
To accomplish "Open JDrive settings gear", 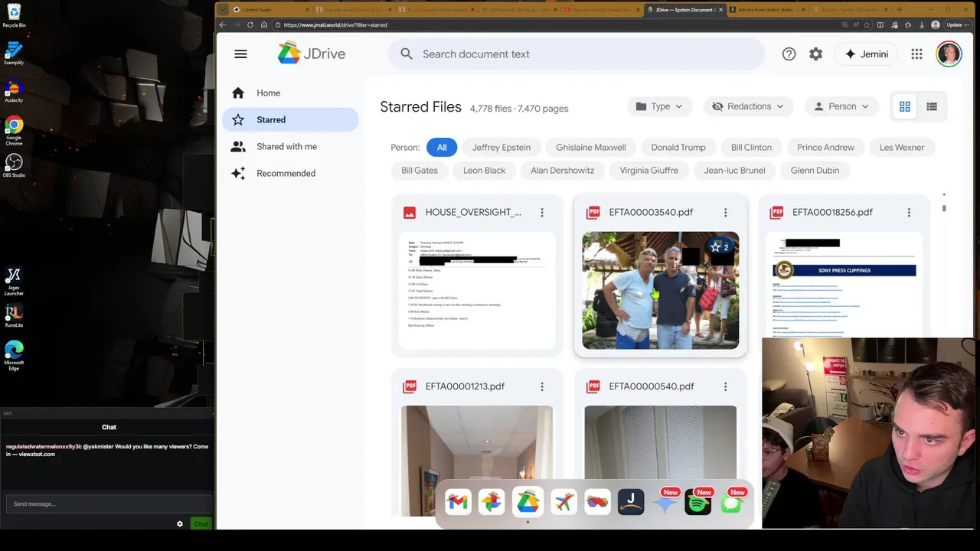I will click(815, 54).
